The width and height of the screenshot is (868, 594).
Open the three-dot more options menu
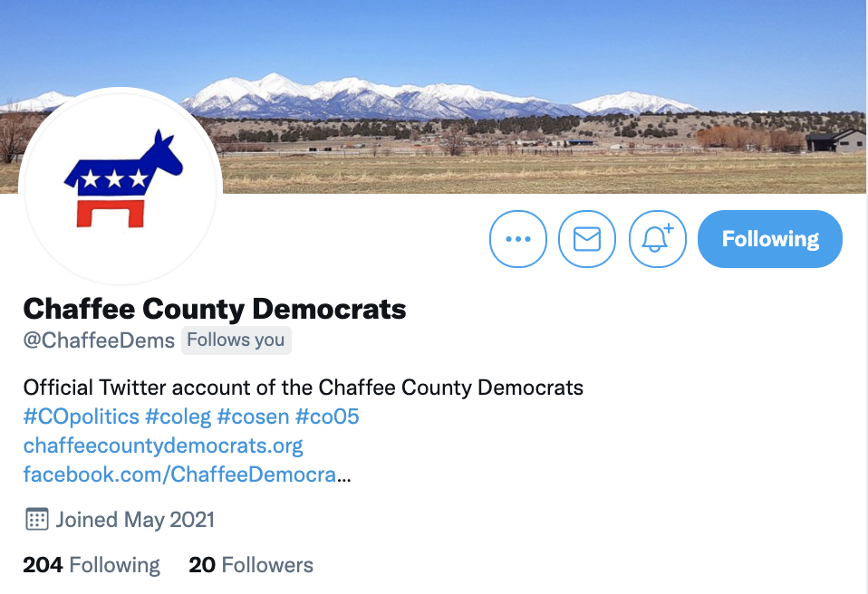(x=518, y=239)
